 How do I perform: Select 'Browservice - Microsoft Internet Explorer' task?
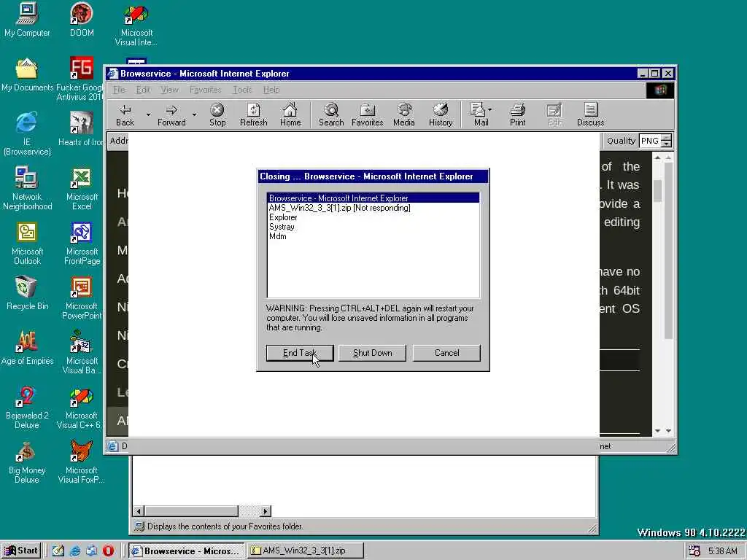pos(373,198)
